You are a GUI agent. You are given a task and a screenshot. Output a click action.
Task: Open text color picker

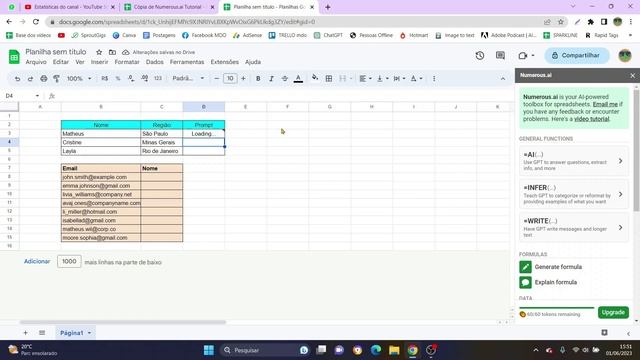pyautogui.click(x=298, y=78)
